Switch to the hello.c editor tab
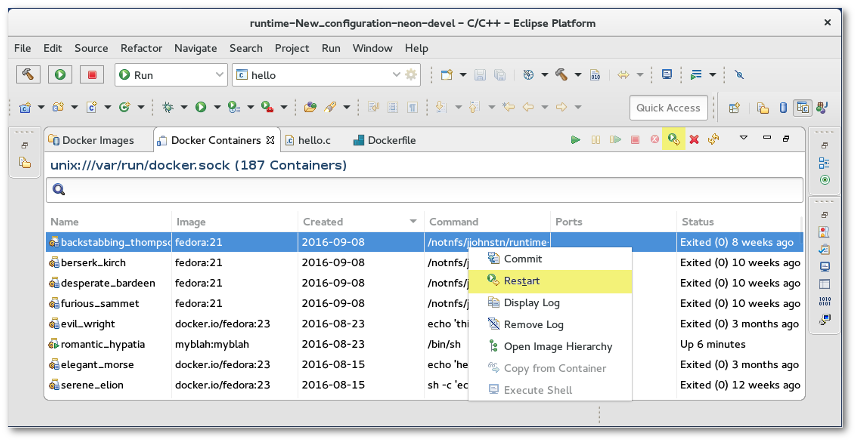Viewport: 857px width, 442px height. pyautogui.click(x=308, y=140)
